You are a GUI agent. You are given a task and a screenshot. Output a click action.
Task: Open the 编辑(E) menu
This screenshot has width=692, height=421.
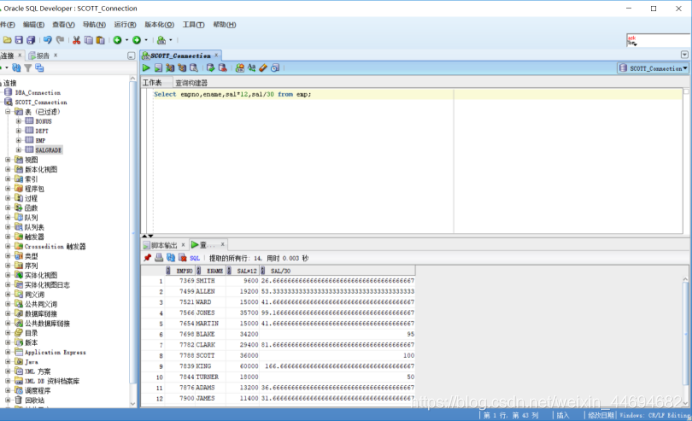[x=34, y=25]
